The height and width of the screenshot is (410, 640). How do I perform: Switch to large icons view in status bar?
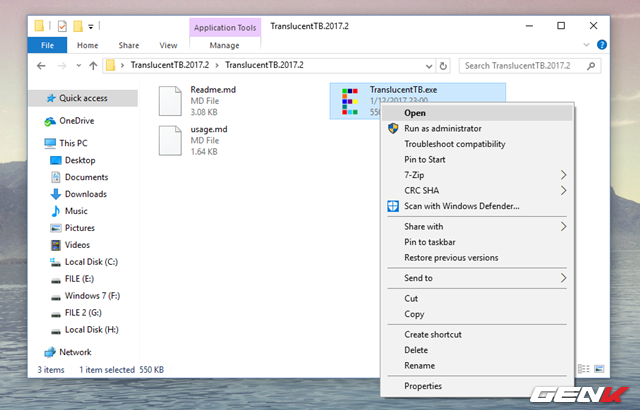tap(597, 369)
